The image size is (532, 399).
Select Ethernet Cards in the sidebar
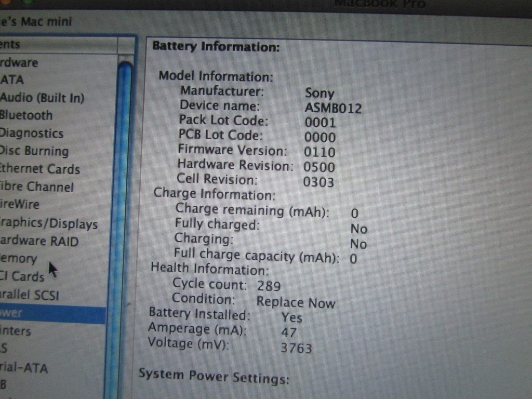click(x=40, y=169)
